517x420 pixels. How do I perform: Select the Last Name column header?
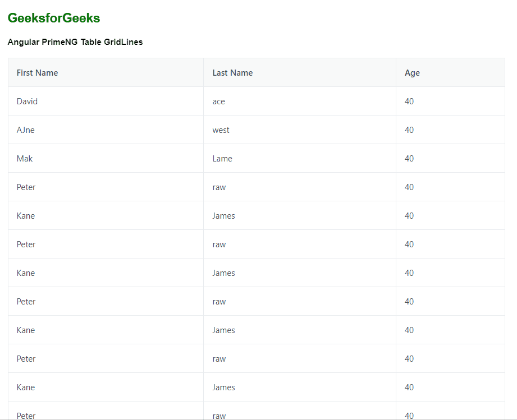[x=232, y=72]
